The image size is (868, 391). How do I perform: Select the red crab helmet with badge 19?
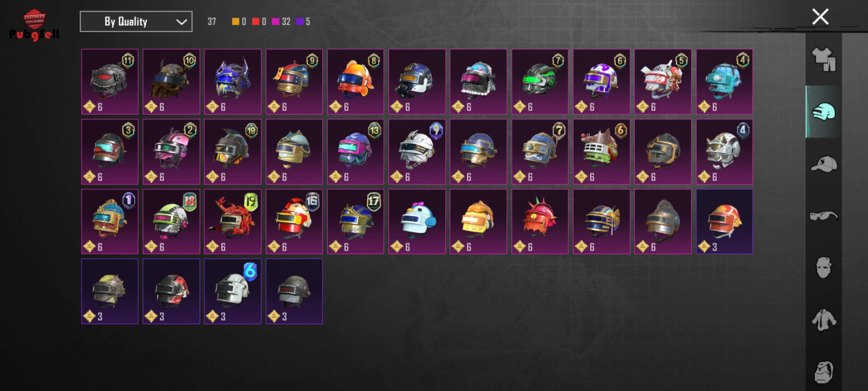pos(233,222)
